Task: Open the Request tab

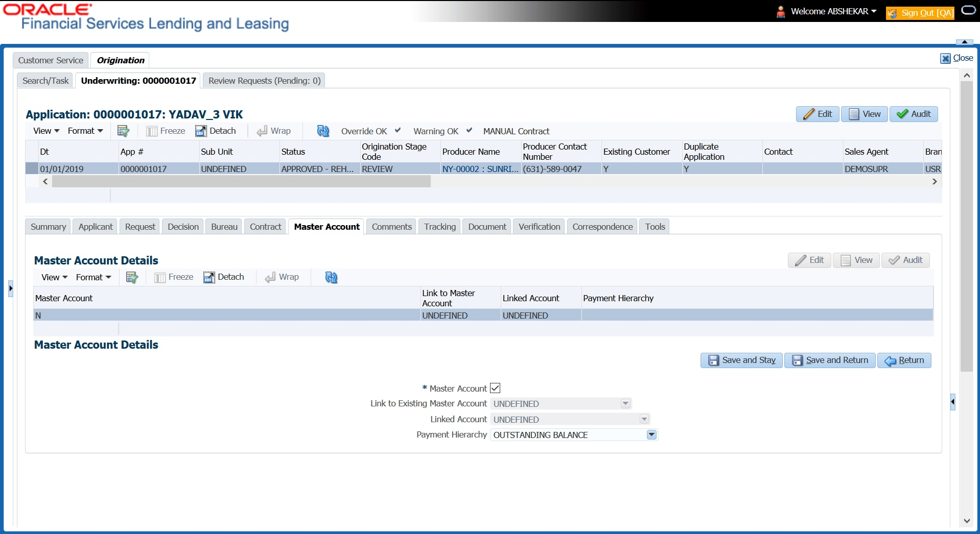Action: click(140, 227)
